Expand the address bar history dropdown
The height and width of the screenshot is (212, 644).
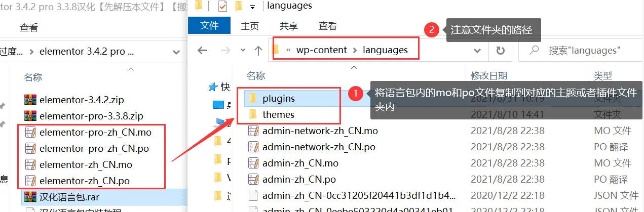tap(477, 50)
